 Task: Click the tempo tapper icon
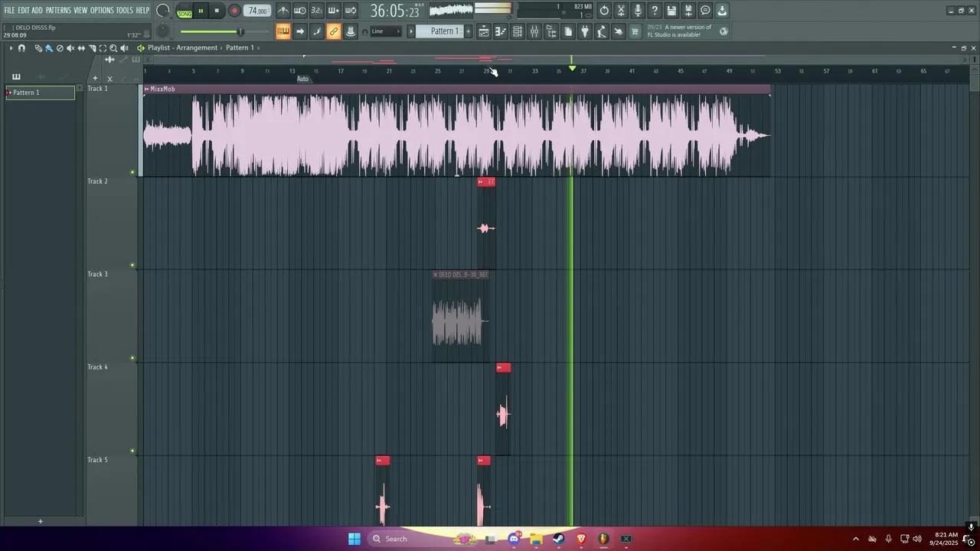click(x=602, y=31)
